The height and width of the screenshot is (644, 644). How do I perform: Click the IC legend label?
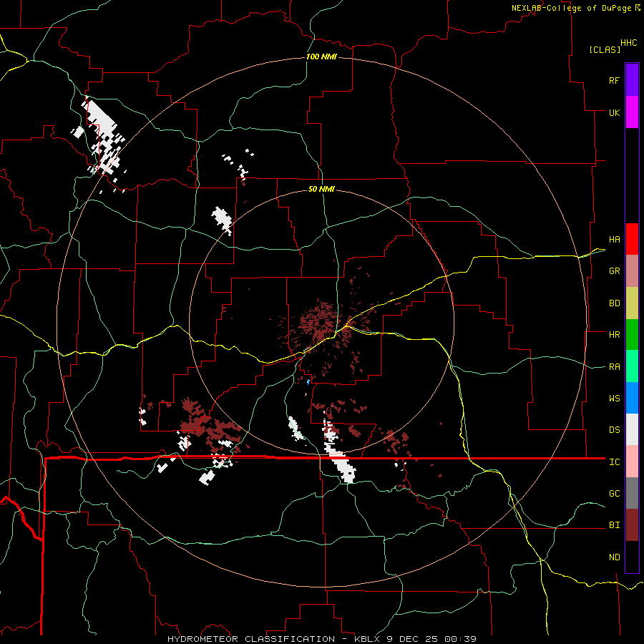point(614,462)
